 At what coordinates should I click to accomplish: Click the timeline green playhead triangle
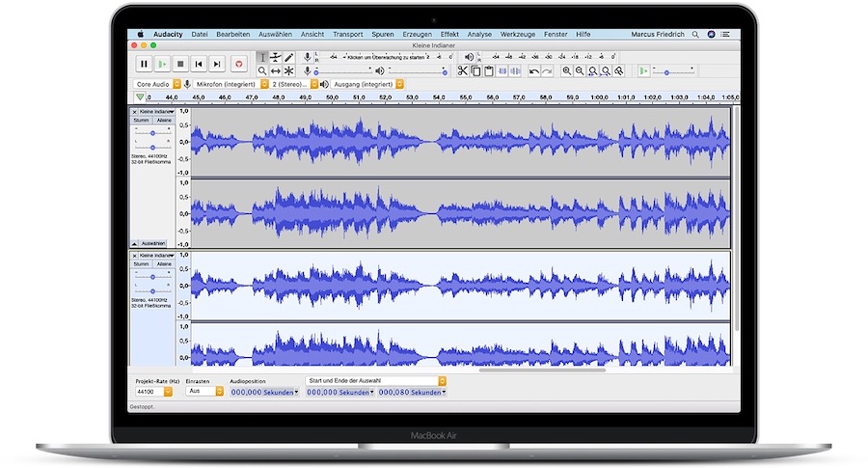coord(140,97)
